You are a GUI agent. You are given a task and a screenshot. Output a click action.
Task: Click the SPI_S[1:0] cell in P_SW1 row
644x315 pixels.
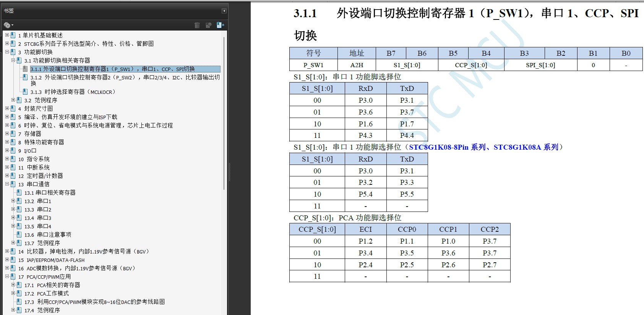pyautogui.click(x=540, y=65)
